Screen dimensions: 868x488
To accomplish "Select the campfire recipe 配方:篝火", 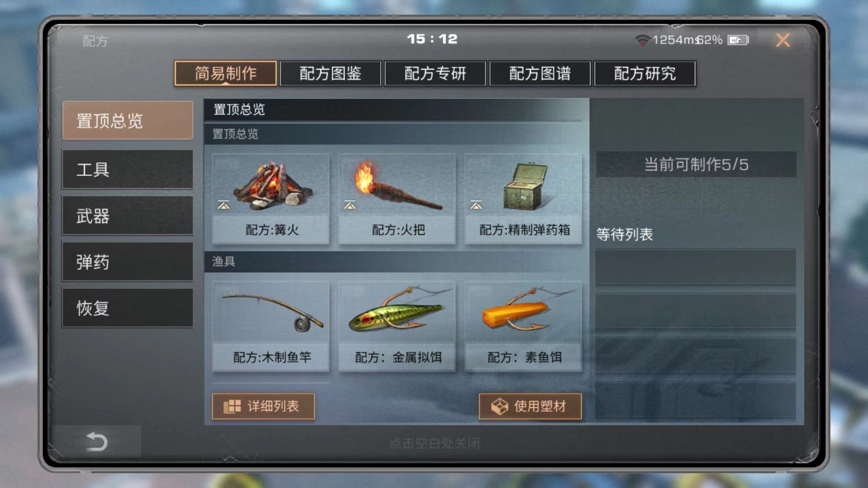I will (270, 199).
